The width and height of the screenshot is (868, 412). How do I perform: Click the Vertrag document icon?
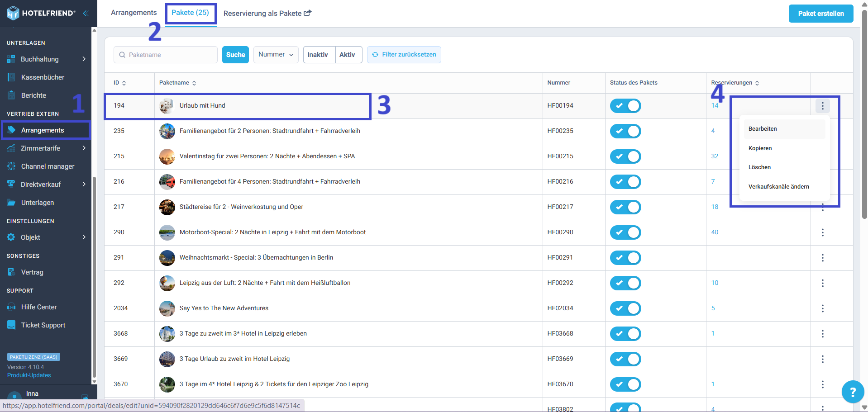(x=11, y=272)
